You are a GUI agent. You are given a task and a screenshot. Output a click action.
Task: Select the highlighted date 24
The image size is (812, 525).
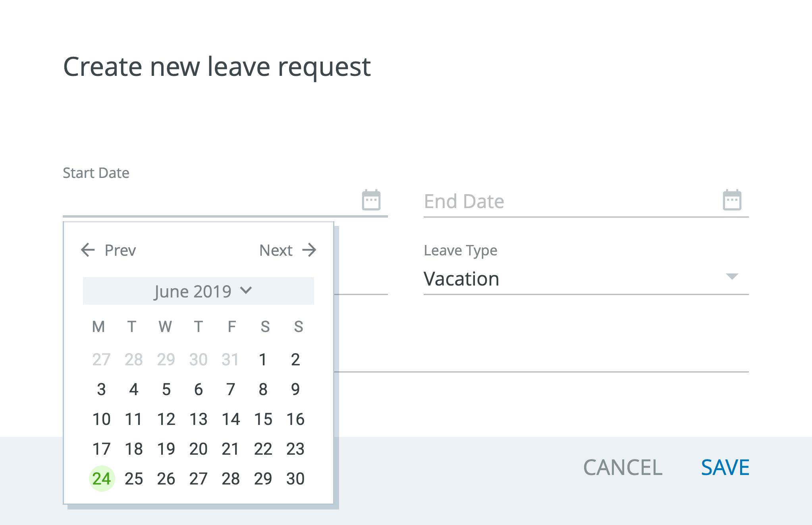(x=102, y=479)
